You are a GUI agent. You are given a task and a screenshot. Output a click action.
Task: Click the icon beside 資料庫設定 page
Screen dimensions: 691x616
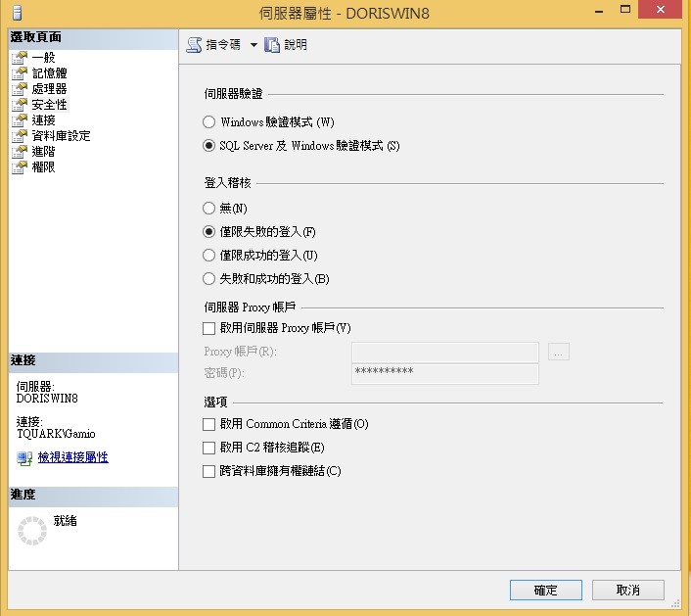click(x=20, y=136)
